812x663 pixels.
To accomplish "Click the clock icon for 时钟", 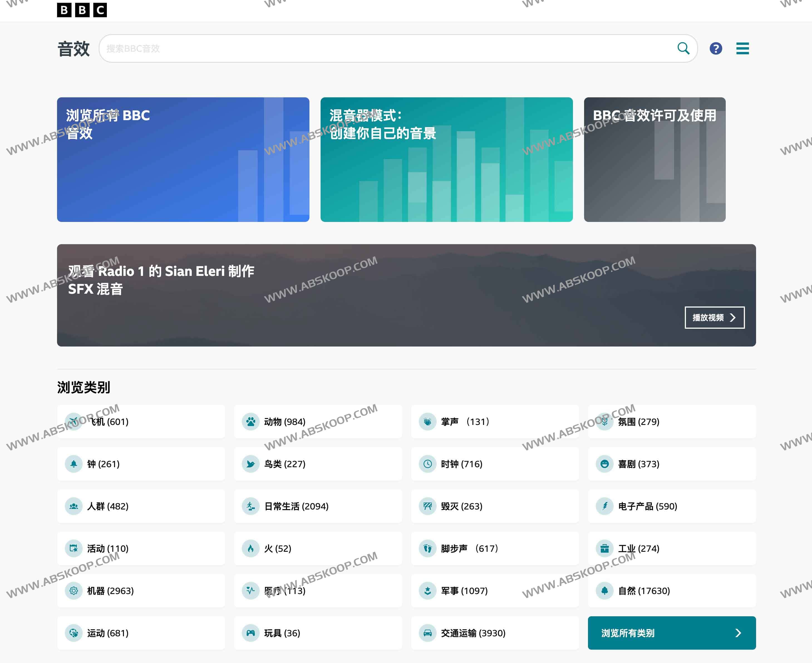I will pos(428,464).
